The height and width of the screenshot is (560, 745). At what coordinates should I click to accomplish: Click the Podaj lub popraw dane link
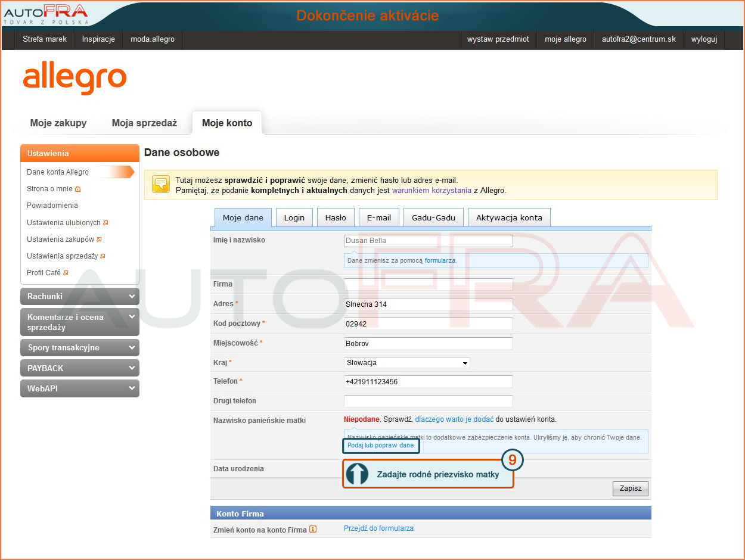pyautogui.click(x=381, y=446)
